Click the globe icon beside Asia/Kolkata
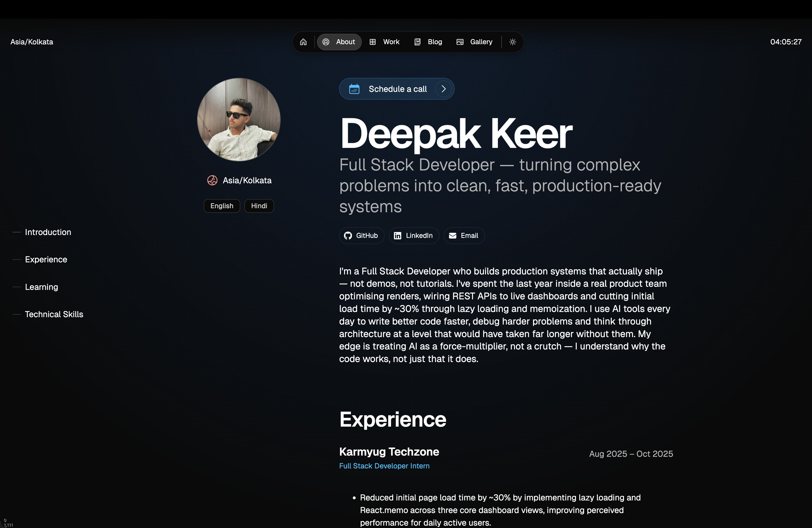 pos(212,180)
